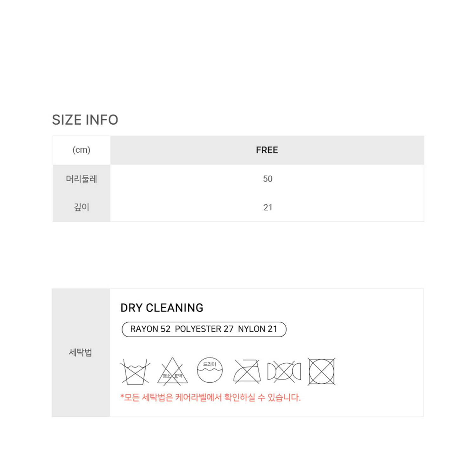
Task: Click the do-not-iron icon
Action: click(247, 371)
